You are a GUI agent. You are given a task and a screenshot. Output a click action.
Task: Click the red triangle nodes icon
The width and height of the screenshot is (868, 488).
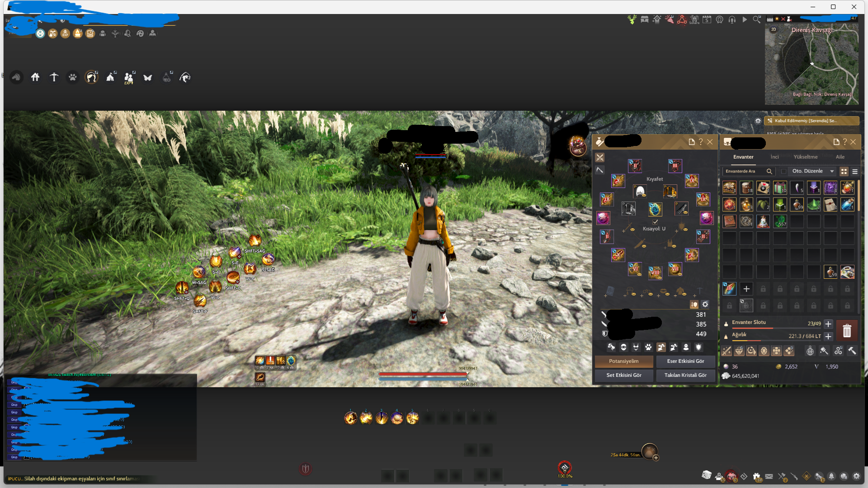[682, 19]
